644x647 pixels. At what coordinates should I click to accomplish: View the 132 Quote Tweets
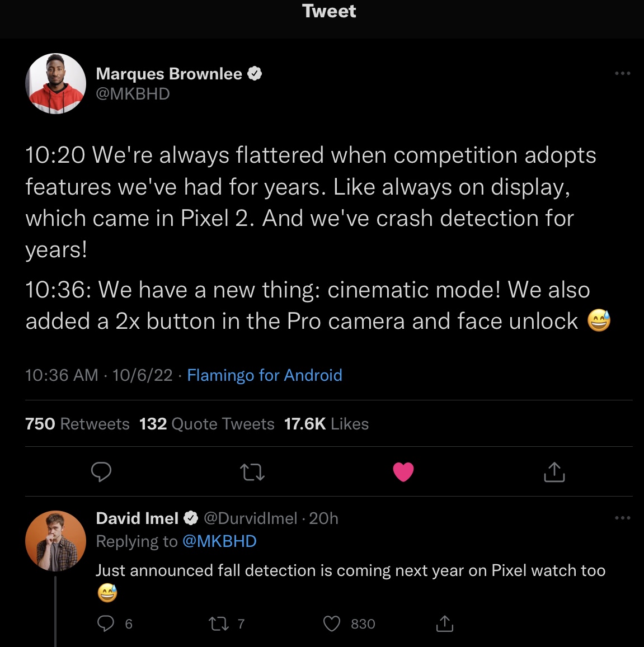pos(206,424)
